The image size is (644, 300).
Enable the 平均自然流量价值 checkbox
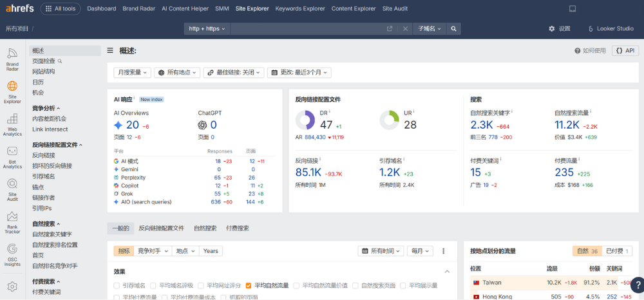tap(296, 285)
